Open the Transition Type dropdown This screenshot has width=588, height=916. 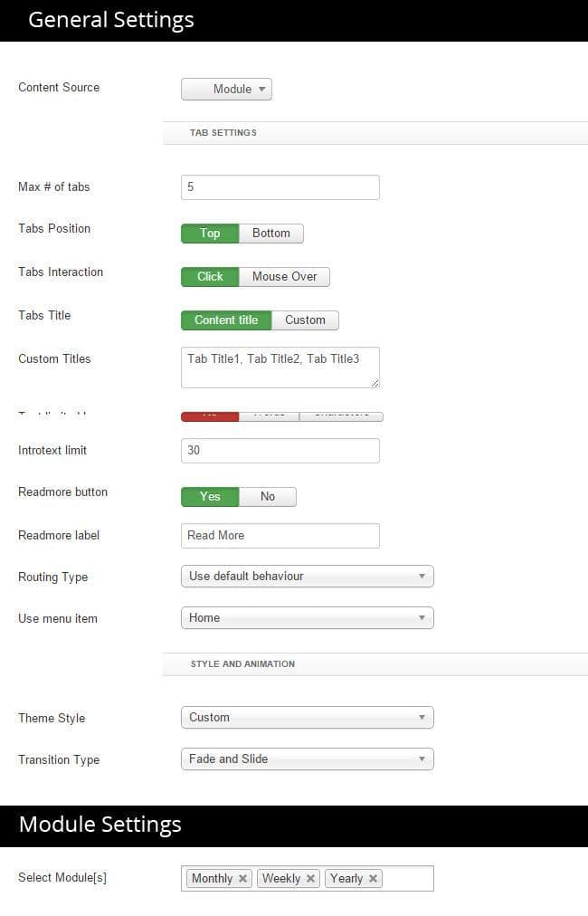click(307, 759)
